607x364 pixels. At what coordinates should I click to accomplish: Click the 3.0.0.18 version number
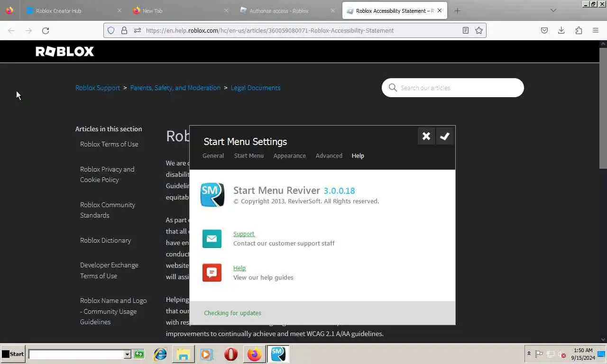[339, 191]
